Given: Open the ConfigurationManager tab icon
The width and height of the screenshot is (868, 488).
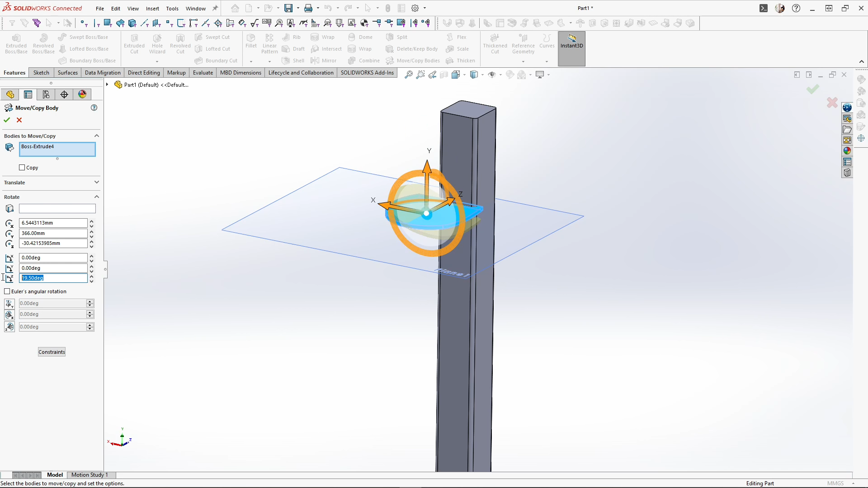Looking at the screenshot, I should (x=46, y=94).
